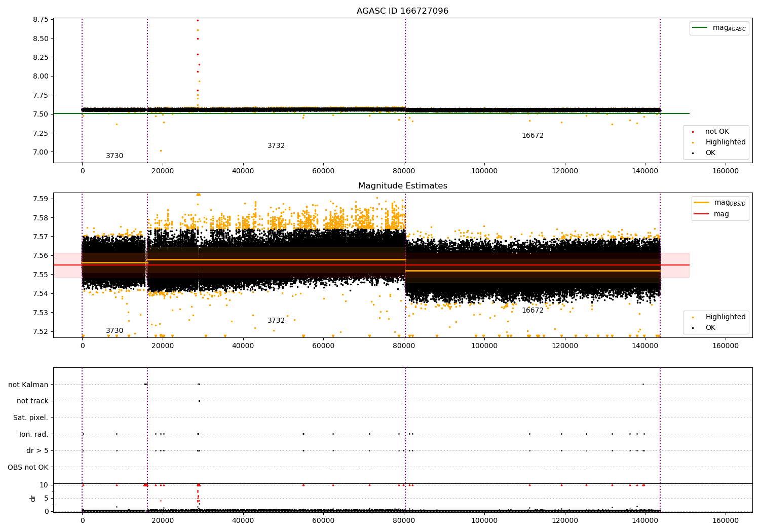Select "Highlighted" legend entry in top plot
This screenshot has height=532, width=760.
pos(719,142)
